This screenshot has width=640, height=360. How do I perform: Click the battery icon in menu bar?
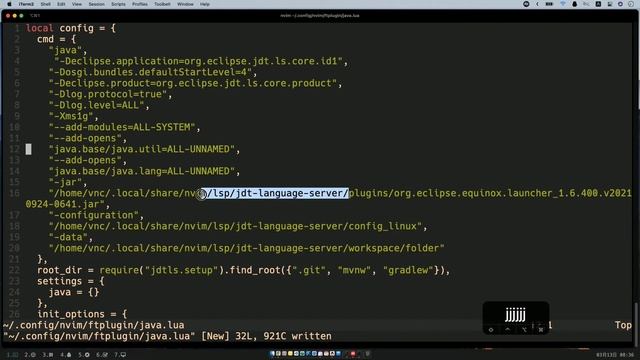pyautogui.click(x=549, y=4)
